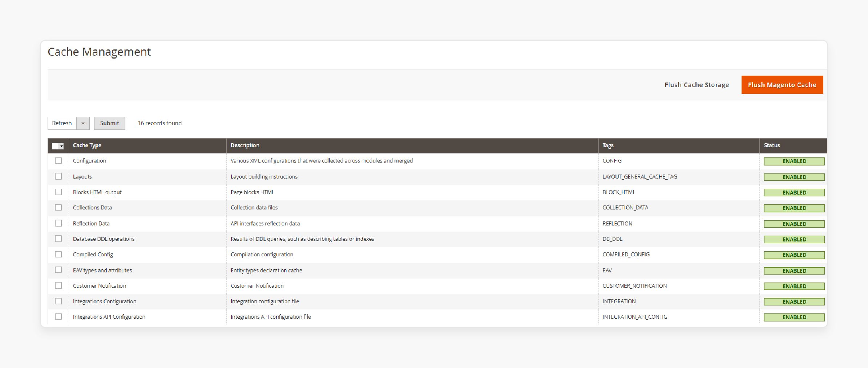This screenshot has width=868, height=368.
Task: Click "API interfaces reflection data" description
Action: [265, 224]
